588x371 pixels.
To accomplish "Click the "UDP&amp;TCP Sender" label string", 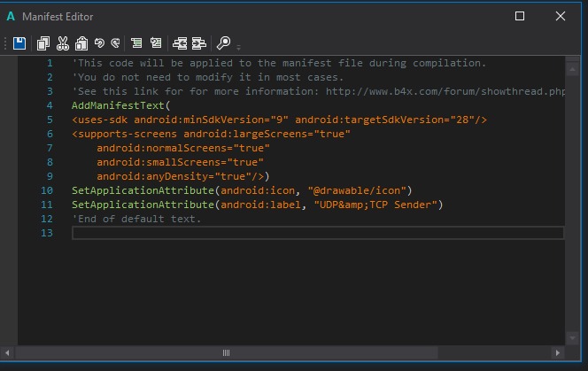I will pos(375,205).
